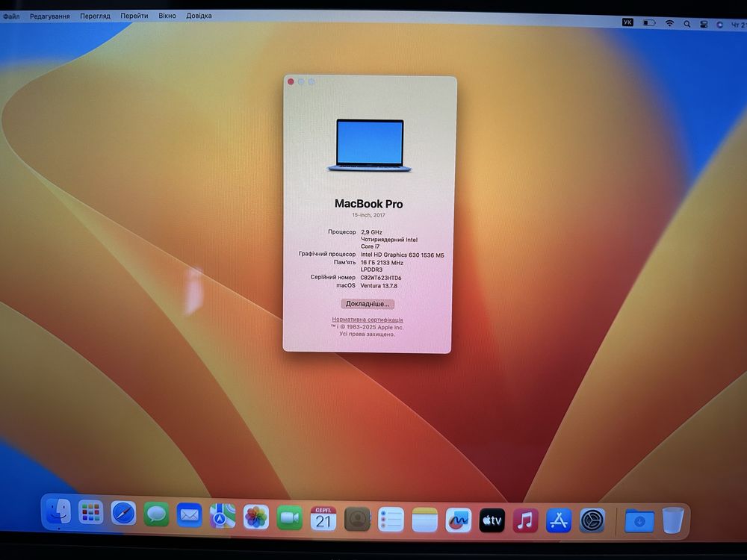Open the Messages app
The image size is (747, 560).
tap(156, 514)
